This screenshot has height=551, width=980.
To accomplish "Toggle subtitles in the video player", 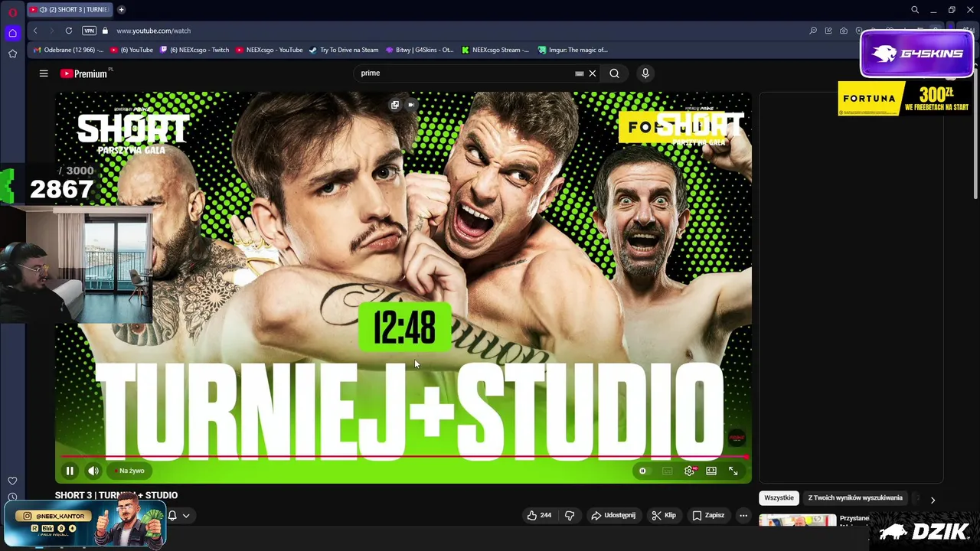I will tap(667, 471).
